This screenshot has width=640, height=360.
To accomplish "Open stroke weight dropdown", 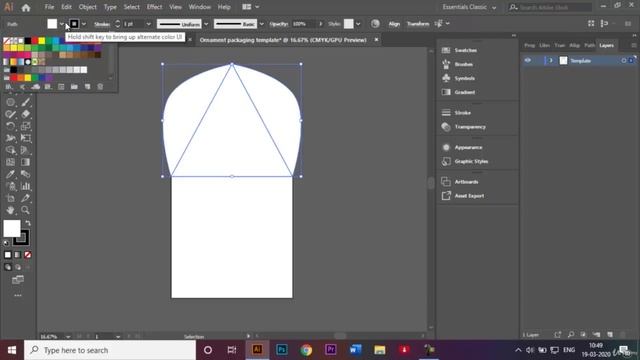I will pyautogui.click(x=149, y=24).
